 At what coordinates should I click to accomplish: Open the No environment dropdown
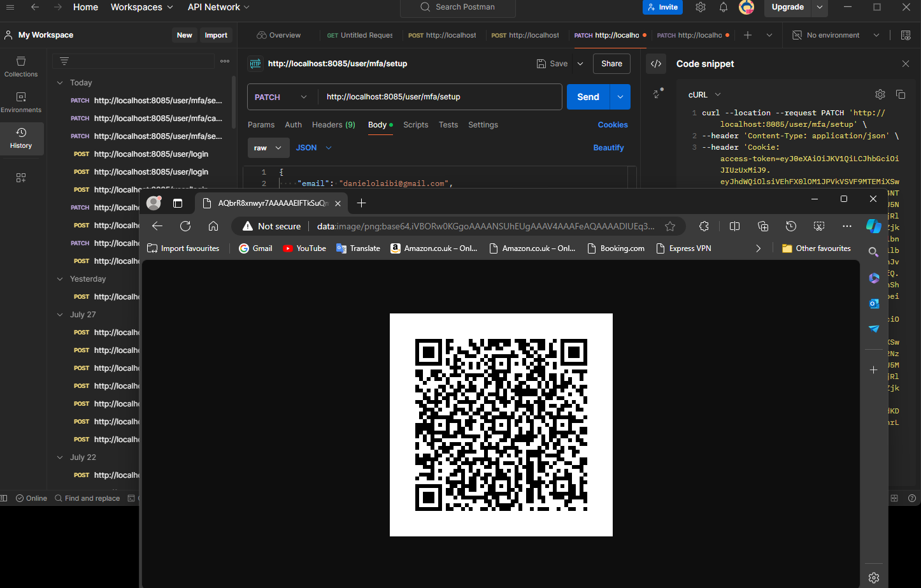[x=835, y=35]
